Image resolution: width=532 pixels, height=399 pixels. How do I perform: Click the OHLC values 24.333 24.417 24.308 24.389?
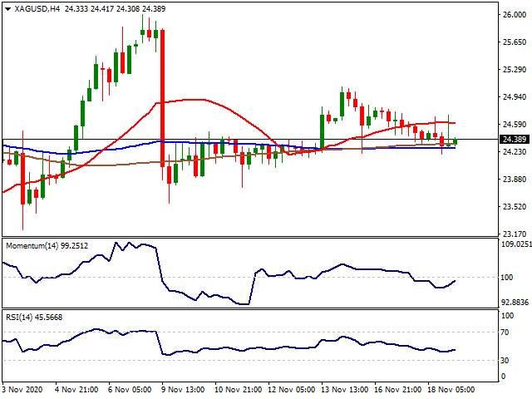tap(115, 9)
